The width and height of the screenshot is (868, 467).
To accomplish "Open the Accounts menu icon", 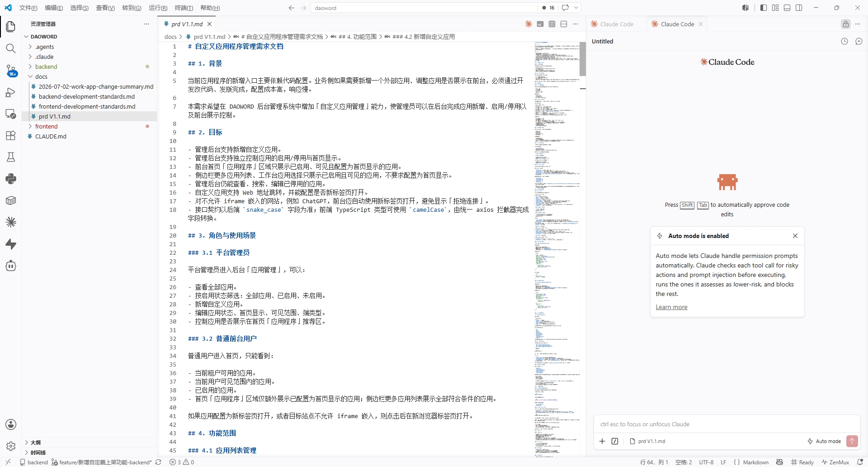I will 11,424.
